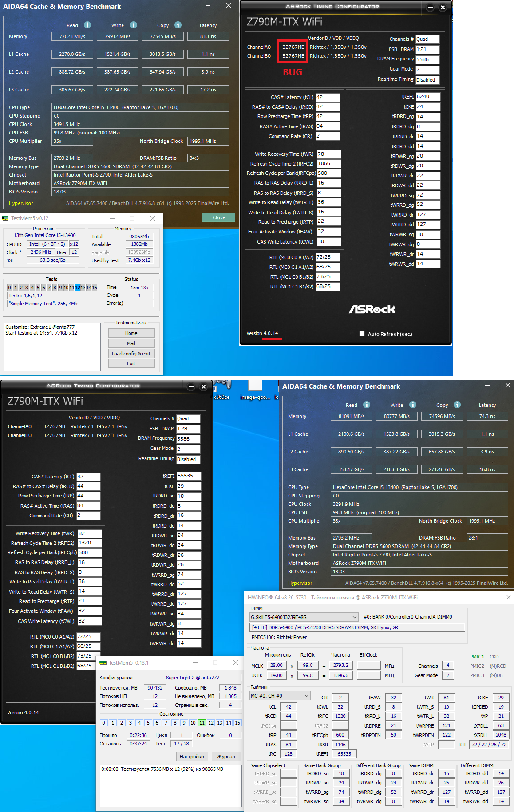Screen dimensions: 514x812
Task: Enable the Auto Refresh(sec) checkbox
Action: [x=362, y=334]
